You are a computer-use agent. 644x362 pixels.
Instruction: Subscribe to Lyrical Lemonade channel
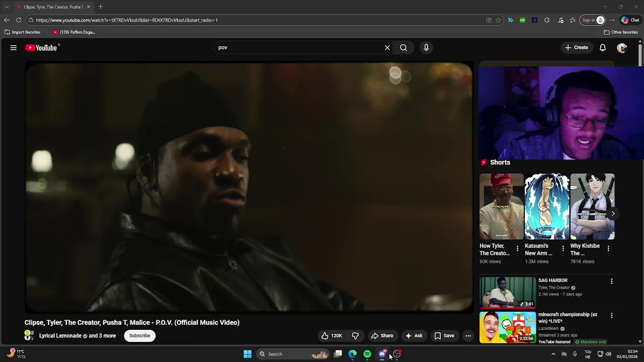[x=140, y=336]
